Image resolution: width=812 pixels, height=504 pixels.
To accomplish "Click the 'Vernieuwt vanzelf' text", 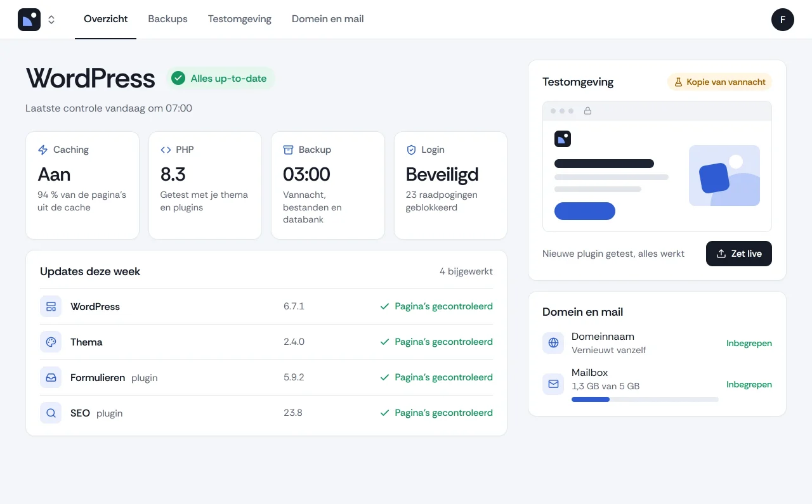I will click(608, 350).
